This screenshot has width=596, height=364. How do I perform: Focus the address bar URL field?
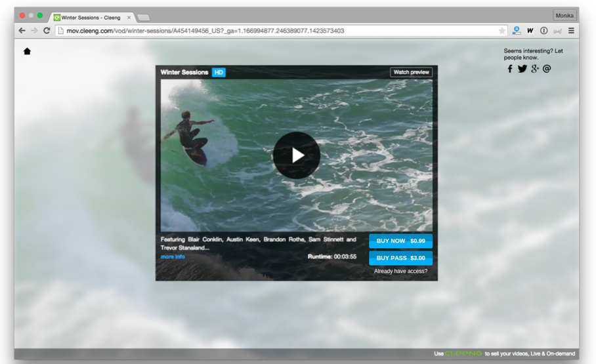click(282, 31)
